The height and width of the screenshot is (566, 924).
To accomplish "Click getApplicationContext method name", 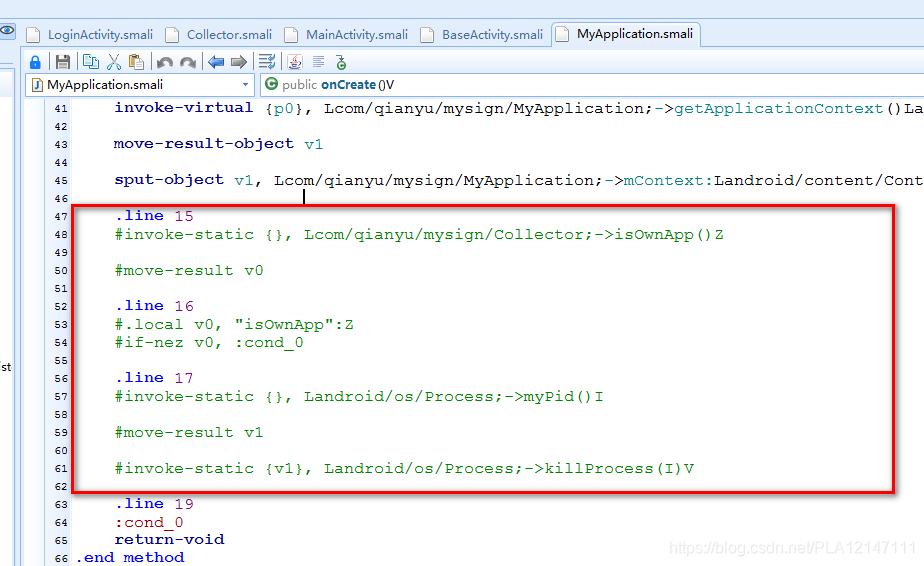I will (778, 108).
